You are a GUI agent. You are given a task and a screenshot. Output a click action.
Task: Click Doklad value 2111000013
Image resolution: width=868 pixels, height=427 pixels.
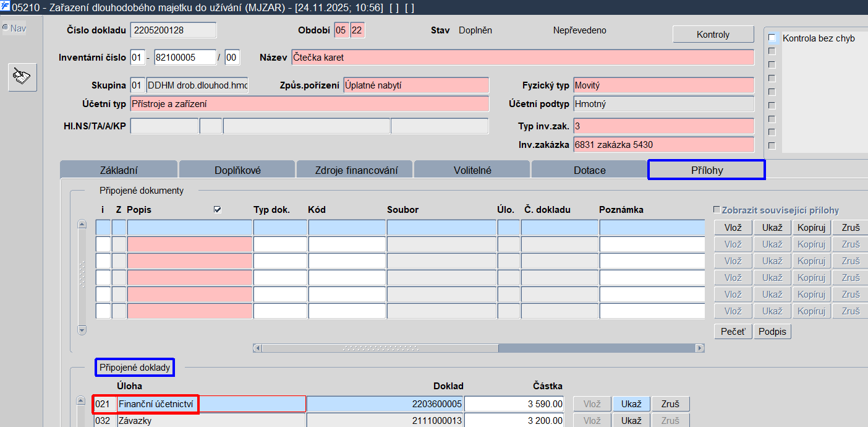385,421
